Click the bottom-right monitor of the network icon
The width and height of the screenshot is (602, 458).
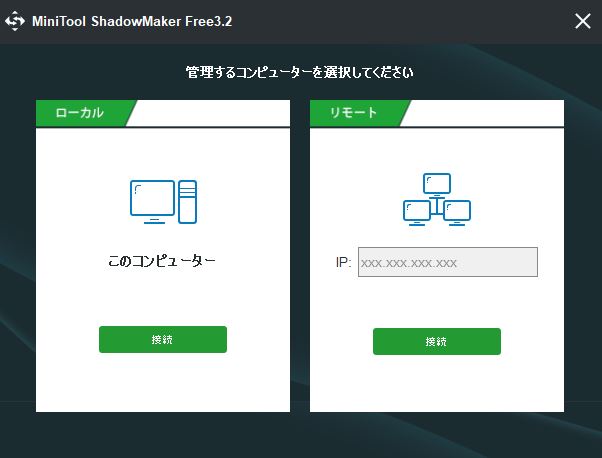click(x=457, y=213)
